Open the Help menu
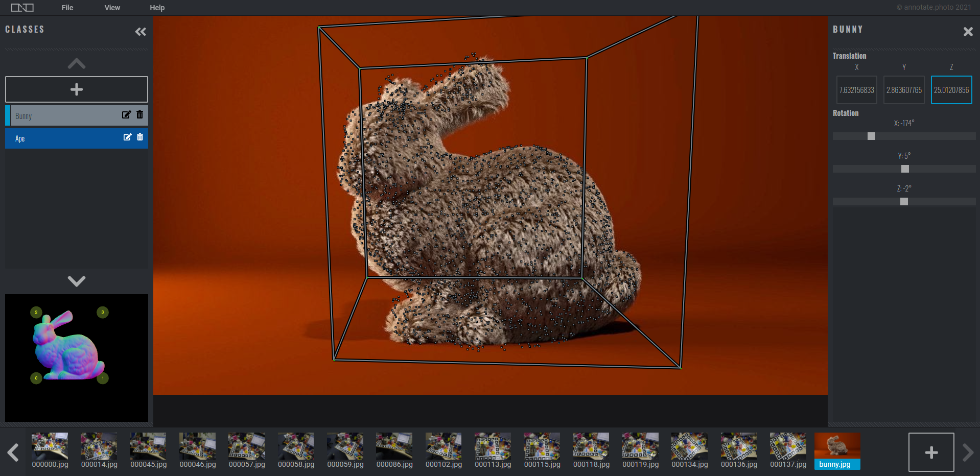The image size is (980, 476). (157, 8)
